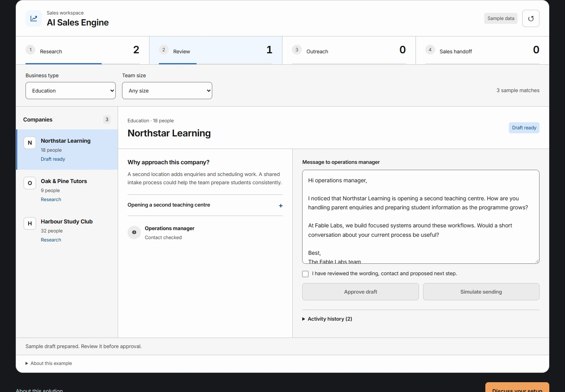Select Harbour Study Club in company list
The height and width of the screenshot is (392, 565).
tap(67, 230)
